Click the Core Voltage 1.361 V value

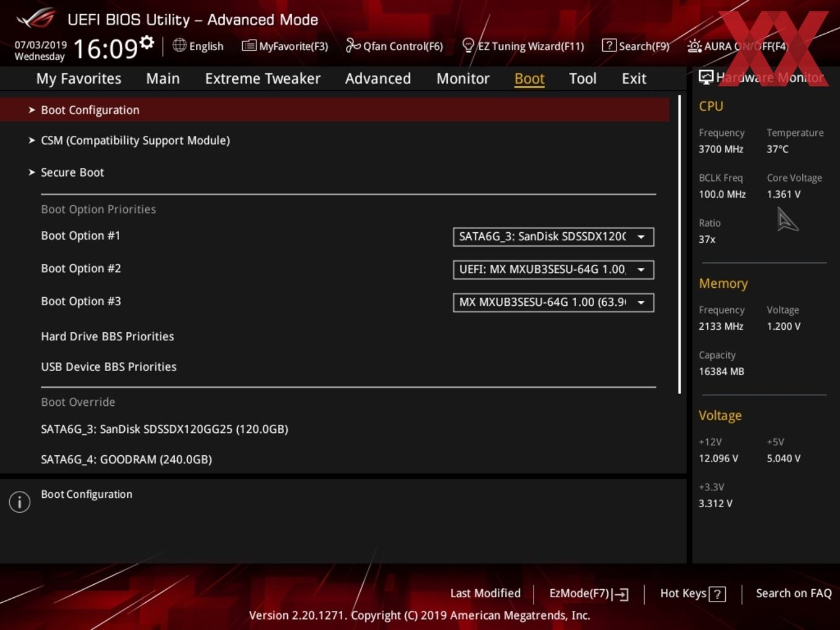[x=783, y=195]
